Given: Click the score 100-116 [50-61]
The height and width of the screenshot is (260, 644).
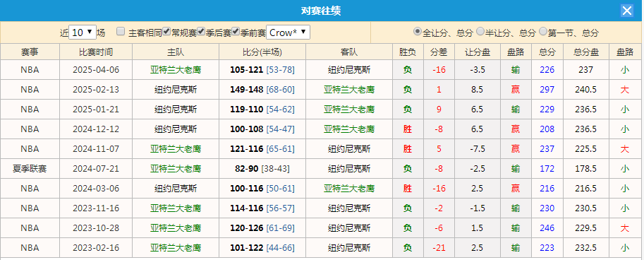Looking at the screenshot, I should pyautogui.click(x=262, y=189).
